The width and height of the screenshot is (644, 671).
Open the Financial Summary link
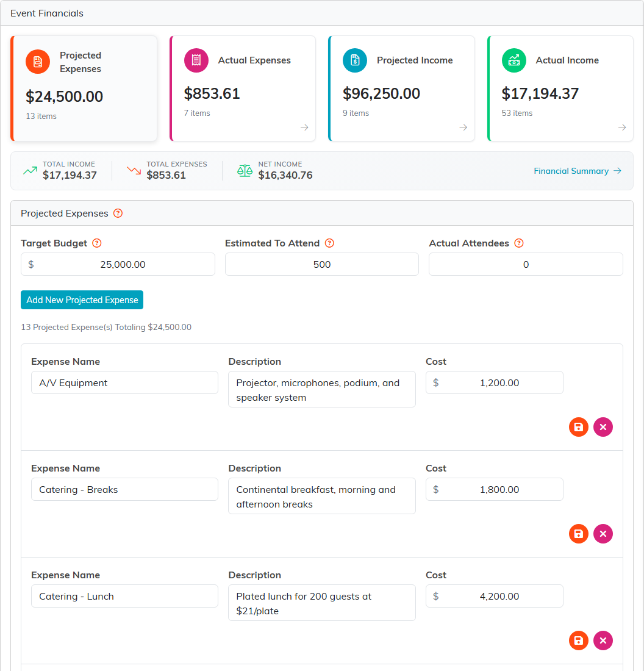pos(578,171)
